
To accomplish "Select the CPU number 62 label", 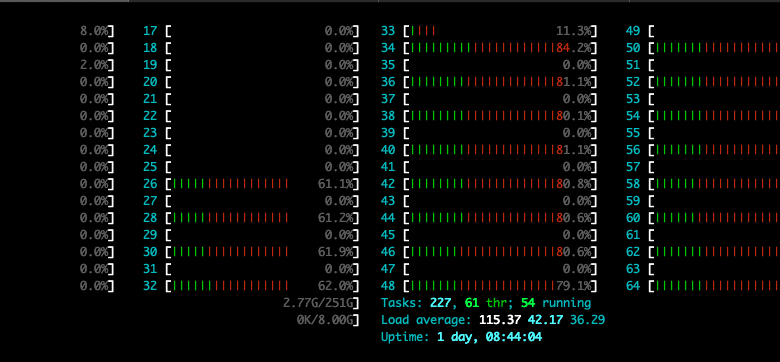I will coord(633,252).
